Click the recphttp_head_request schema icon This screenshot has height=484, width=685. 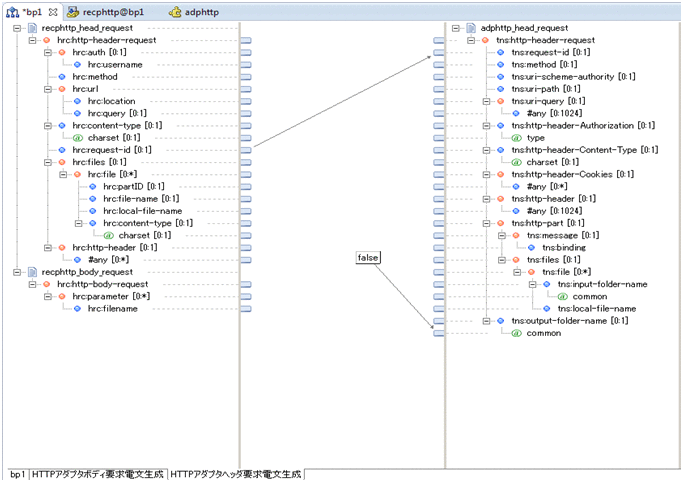point(33,28)
